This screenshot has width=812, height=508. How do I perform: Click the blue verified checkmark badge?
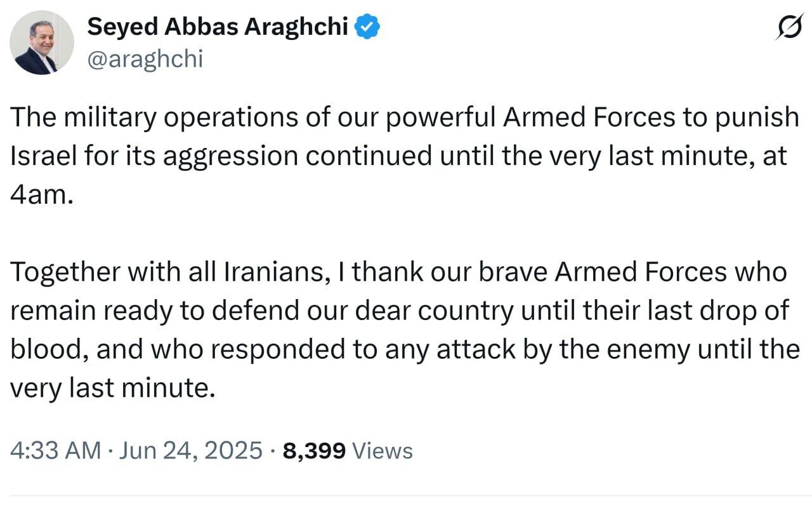(367, 26)
